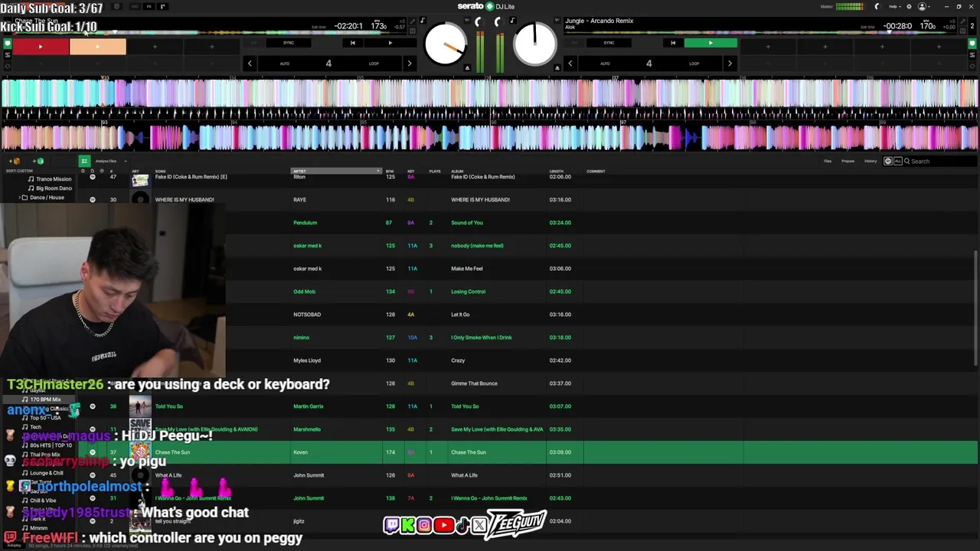Double the left deck loop size

tap(409, 64)
